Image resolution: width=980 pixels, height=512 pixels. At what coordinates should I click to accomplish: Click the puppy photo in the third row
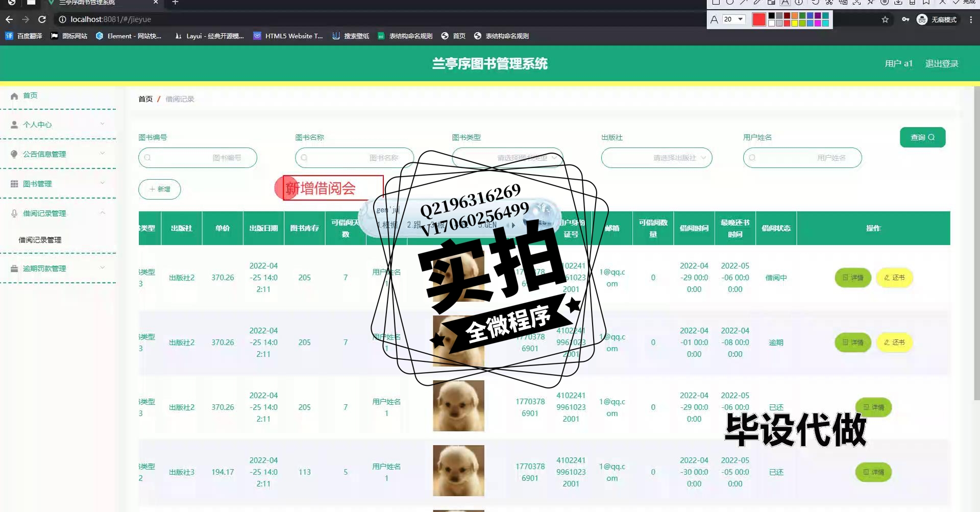(x=458, y=406)
